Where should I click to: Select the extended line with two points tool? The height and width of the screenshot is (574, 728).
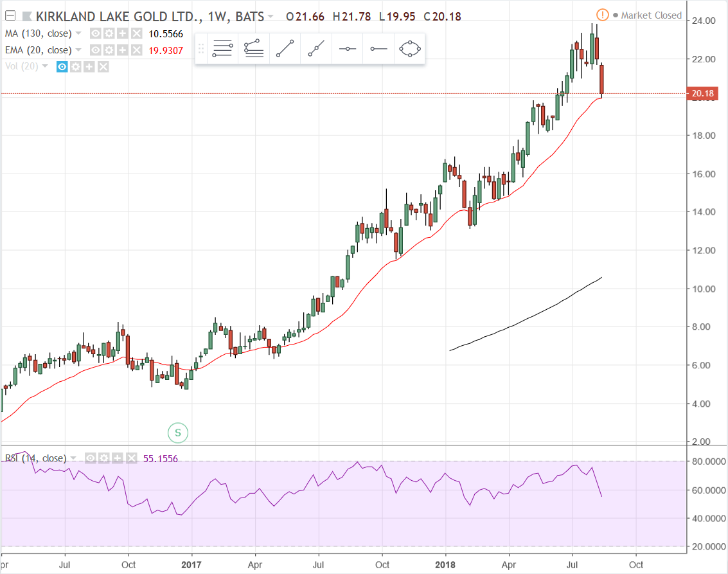coord(316,49)
